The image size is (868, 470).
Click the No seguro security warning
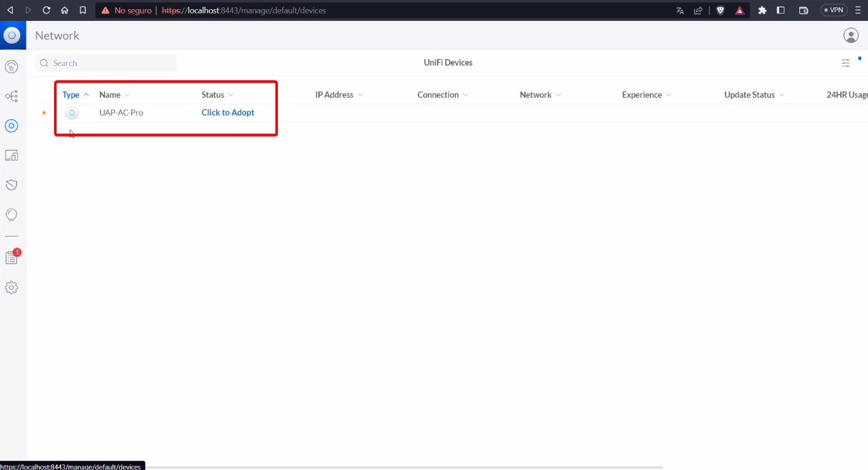tap(126, 10)
